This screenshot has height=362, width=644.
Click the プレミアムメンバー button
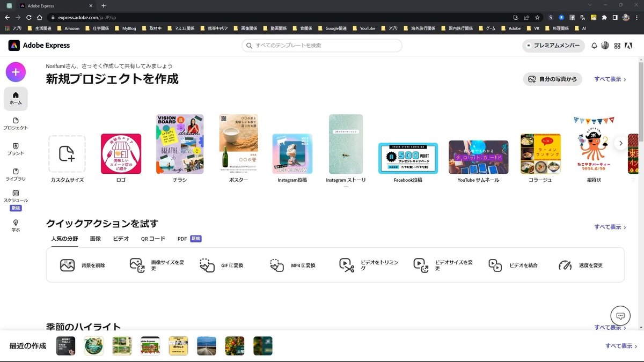(x=553, y=46)
